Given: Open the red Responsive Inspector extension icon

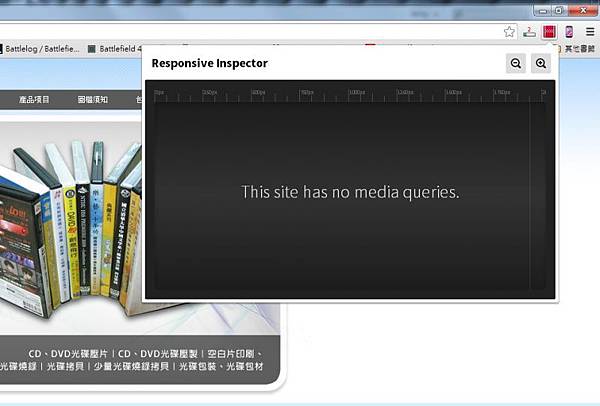Looking at the screenshot, I should [549, 32].
